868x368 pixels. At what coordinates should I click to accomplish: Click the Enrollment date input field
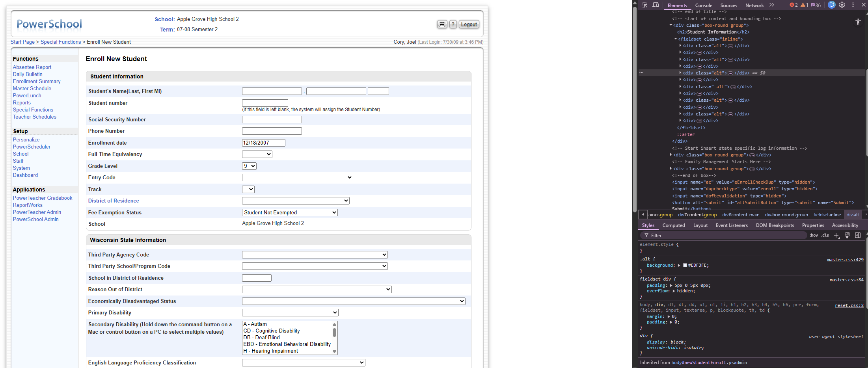tap(263, 143)
